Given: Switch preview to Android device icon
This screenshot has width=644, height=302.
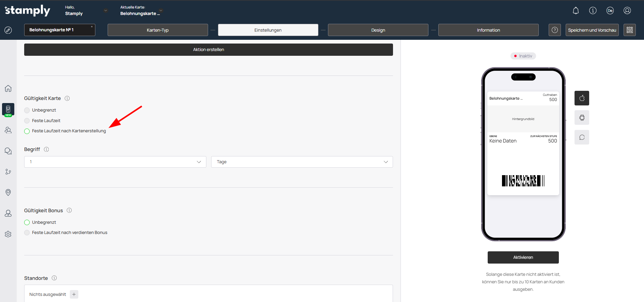Looking at the screenshot, I should (x=582, y=118).
